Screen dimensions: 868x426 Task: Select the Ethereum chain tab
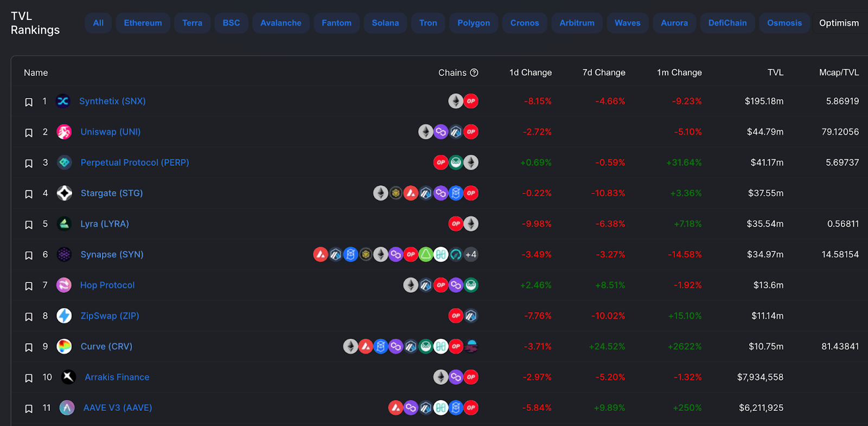[143, 23]
